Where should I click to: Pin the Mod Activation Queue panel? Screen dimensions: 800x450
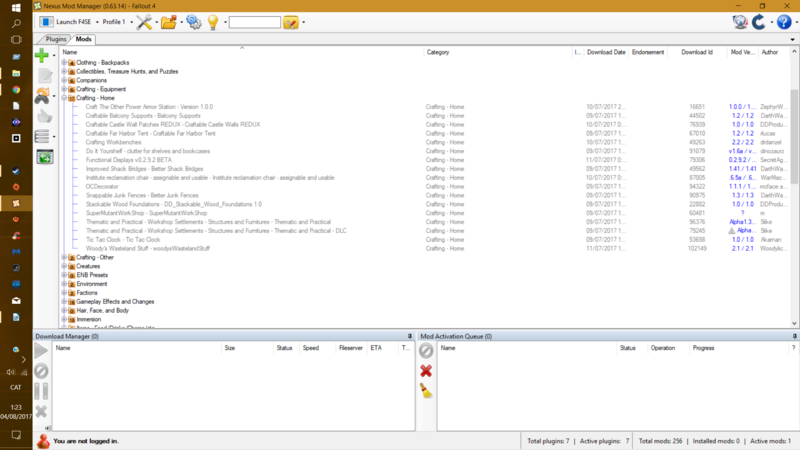[x=794, y=336]
